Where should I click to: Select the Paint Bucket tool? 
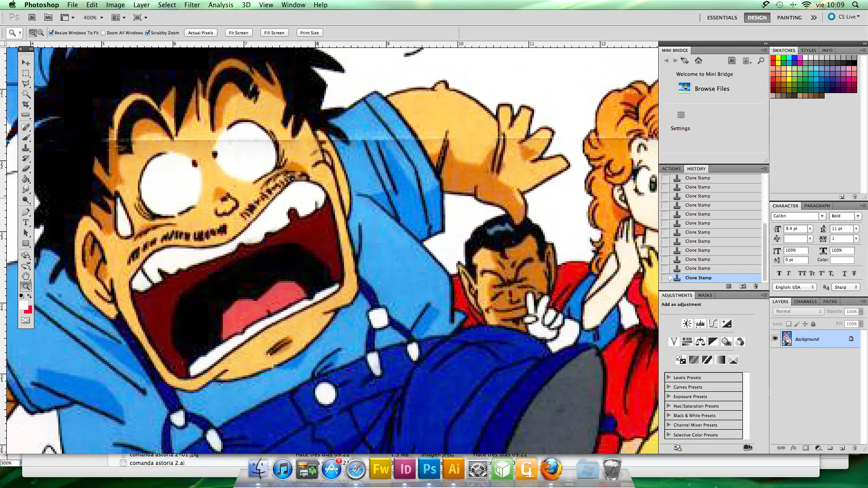(x=26, y=179)
